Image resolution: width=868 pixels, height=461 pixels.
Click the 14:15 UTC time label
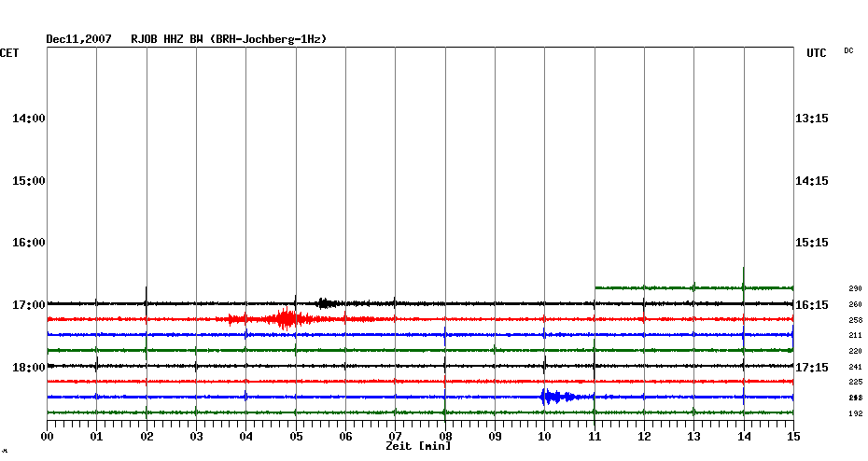pos(812,181)
